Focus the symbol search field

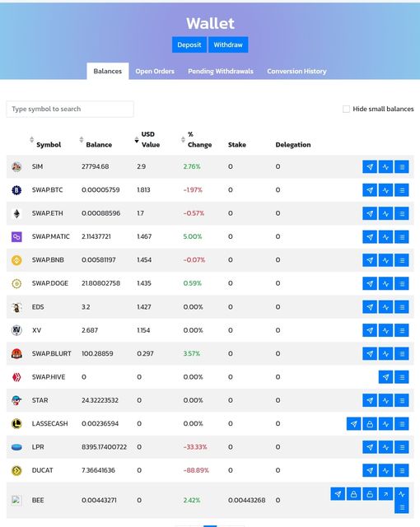coord(70,109)
